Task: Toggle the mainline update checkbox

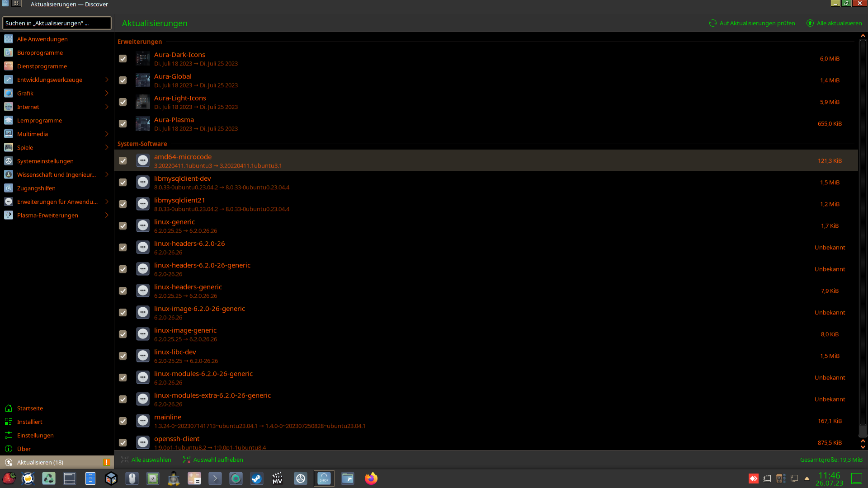Action: coord(123,421)
